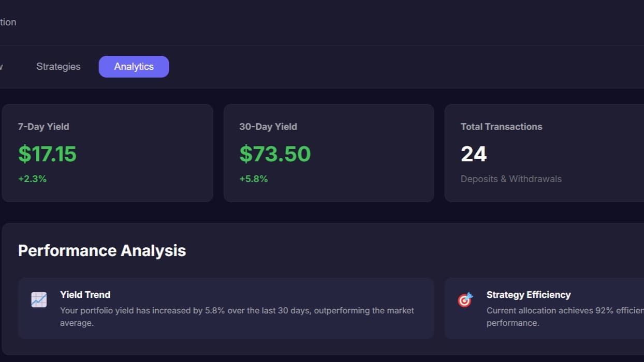Click the Total Transactions label
Screen dimensions: 644x362
[x=501, y=127]
